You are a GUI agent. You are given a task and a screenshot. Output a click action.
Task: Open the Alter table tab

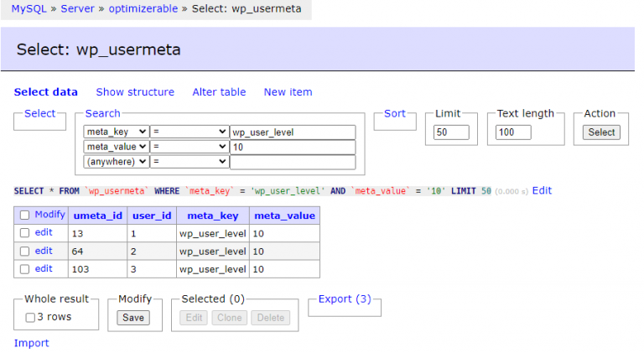[219, 92]
